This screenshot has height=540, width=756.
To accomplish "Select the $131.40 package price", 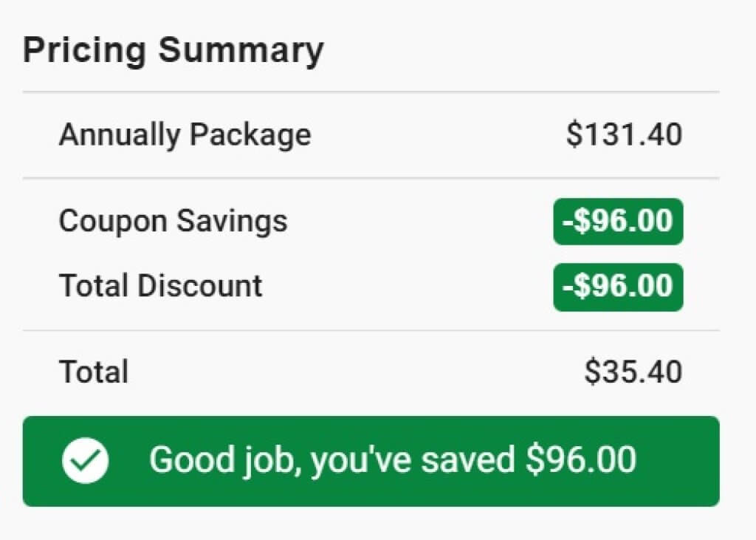I will pos(625,134).
